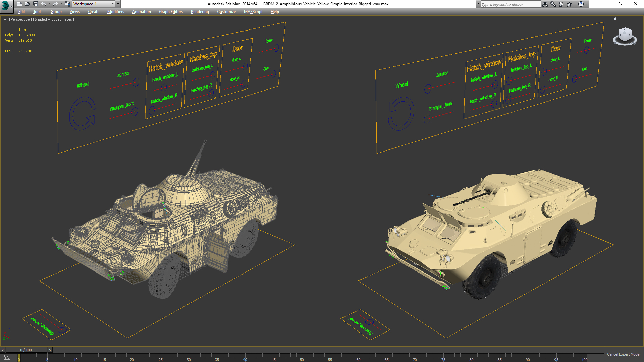Click the keyword search input field

click(510, 4)
